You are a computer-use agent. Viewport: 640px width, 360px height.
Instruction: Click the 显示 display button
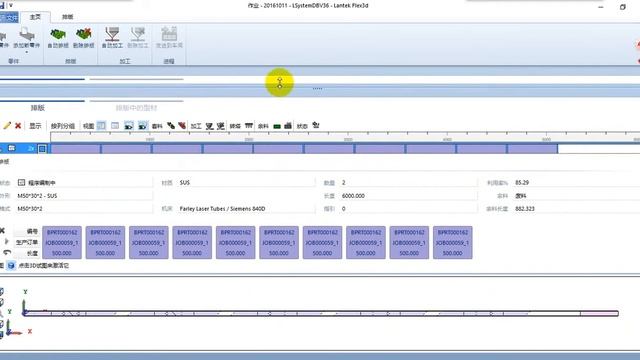click(35, 126)
